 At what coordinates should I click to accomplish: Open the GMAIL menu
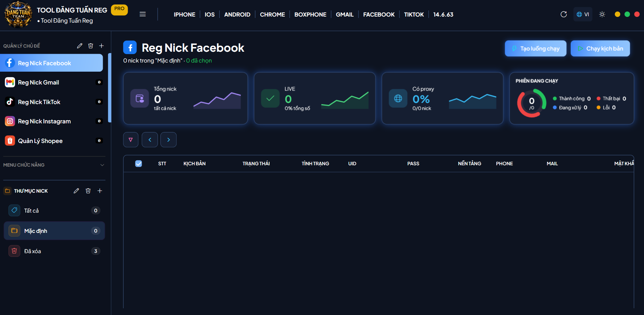pos(345,15)
